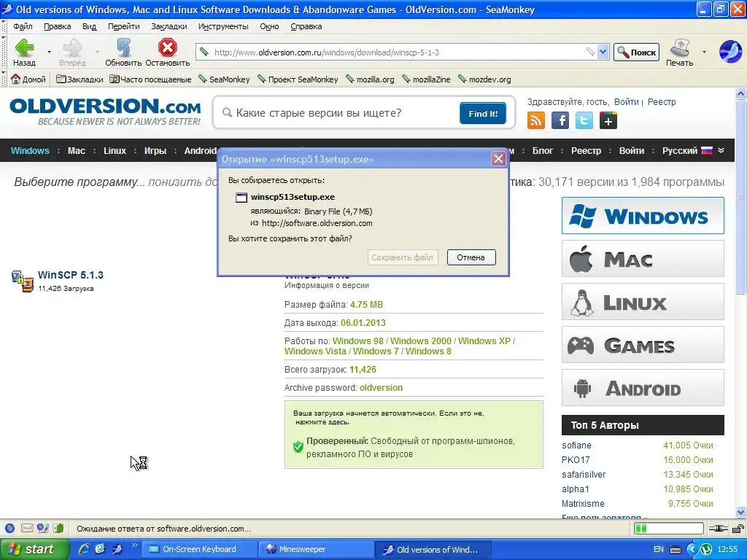Switch to Minesweeper taskbar window
The height and width of the screenshot is (560, 747).
point(316,549)
